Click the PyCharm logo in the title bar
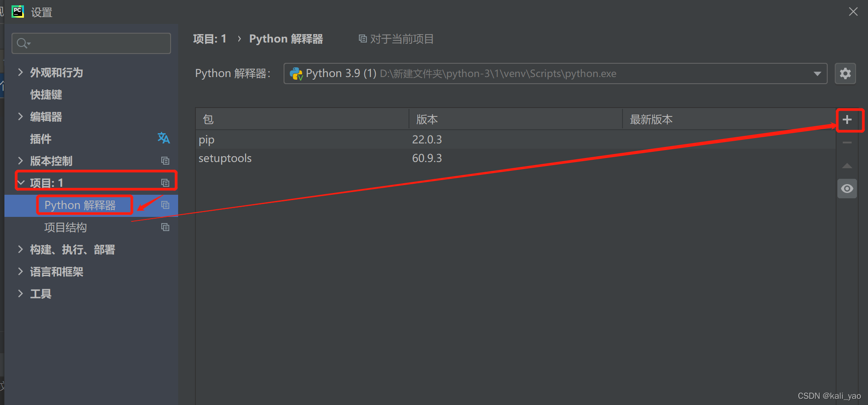 click(x=18, y=12)
